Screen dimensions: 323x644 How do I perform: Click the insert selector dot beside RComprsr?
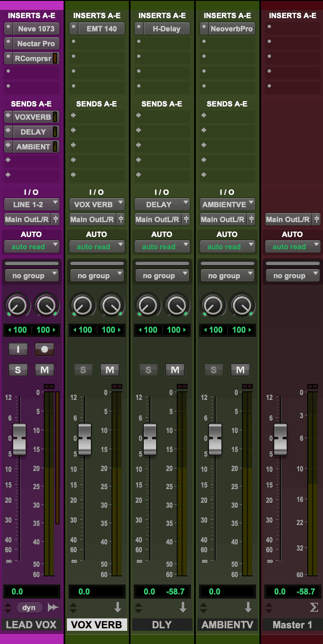(x=8, y=59)
